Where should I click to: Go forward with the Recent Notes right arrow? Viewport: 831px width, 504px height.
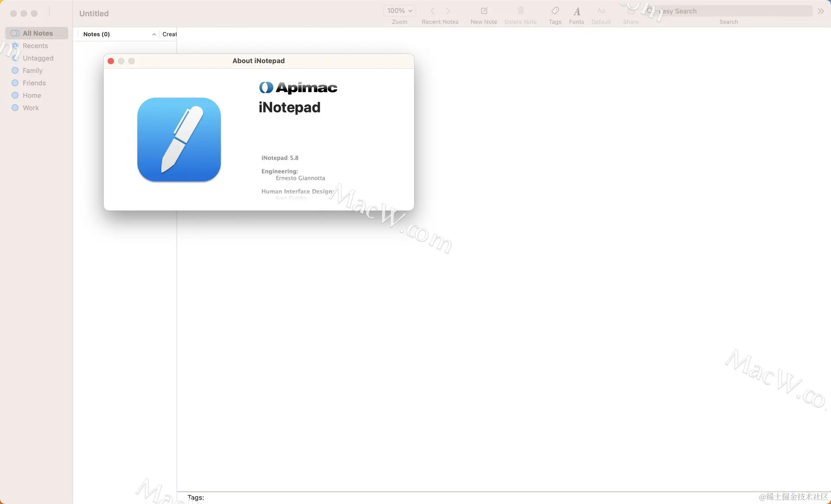(x=448, y=11)
